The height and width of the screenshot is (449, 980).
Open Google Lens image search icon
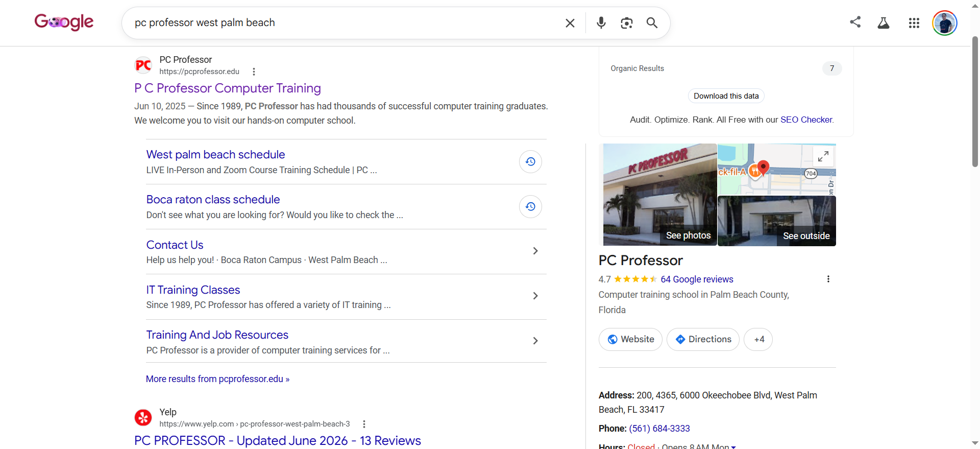[627, 23]
